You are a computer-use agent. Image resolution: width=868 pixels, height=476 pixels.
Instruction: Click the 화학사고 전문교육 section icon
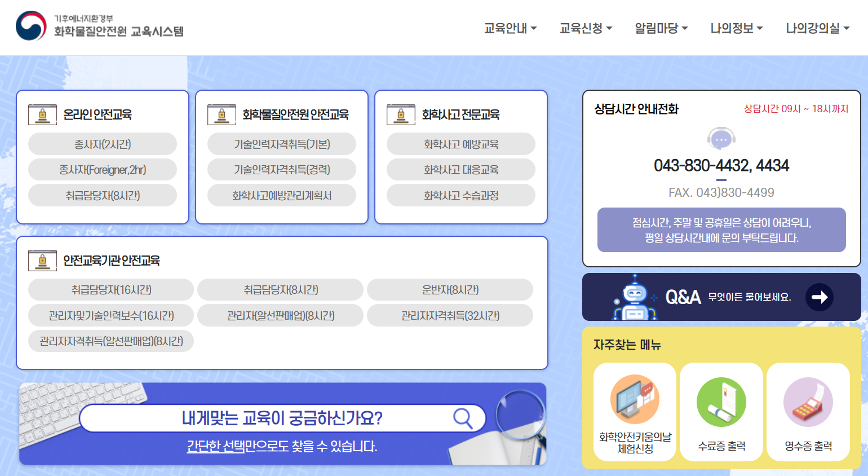(x=401, y=114)
